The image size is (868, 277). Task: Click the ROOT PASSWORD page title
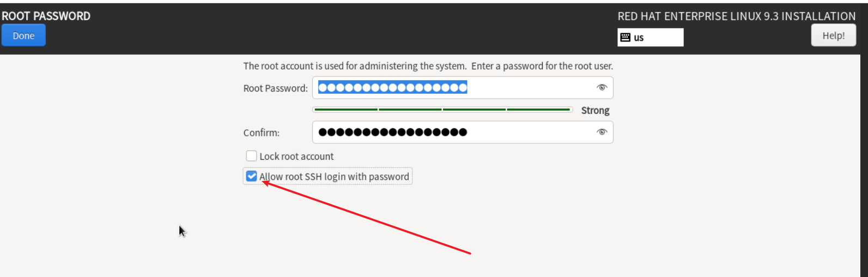click(x=46, y=16)
